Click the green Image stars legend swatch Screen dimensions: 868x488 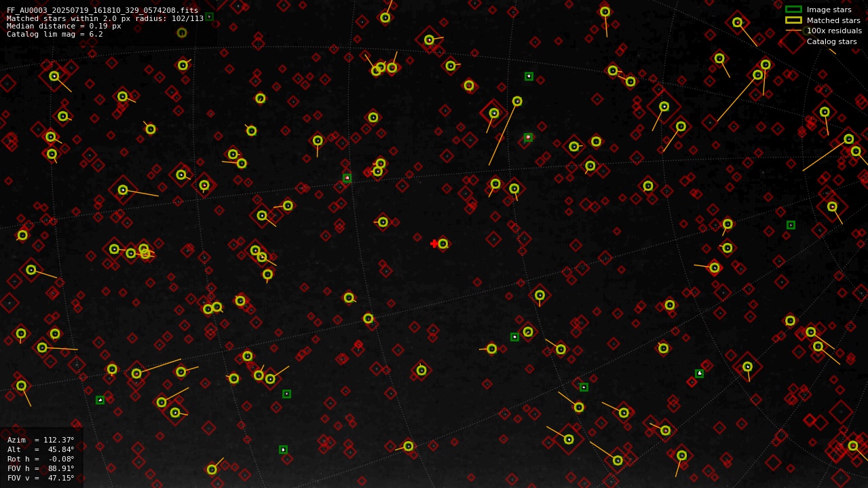tap(793, 10)
